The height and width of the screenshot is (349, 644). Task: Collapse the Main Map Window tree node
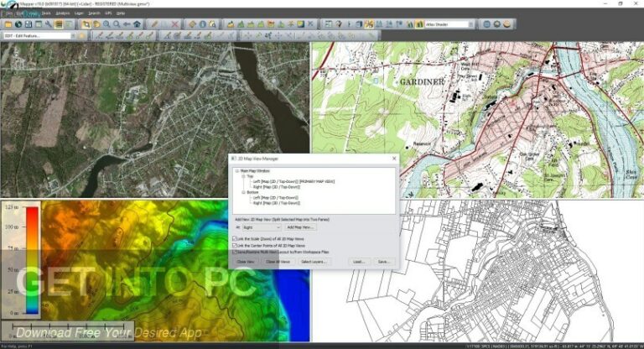click(237, 171)
